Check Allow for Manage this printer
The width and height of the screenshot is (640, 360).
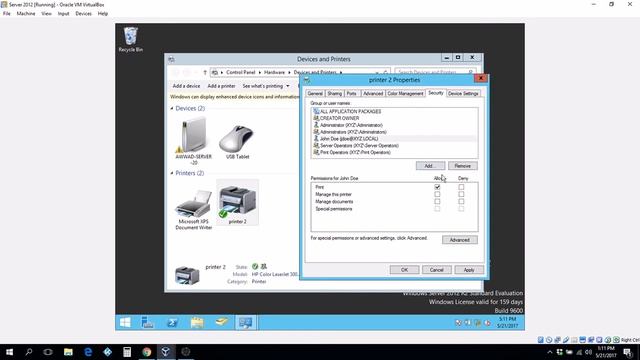437,194
